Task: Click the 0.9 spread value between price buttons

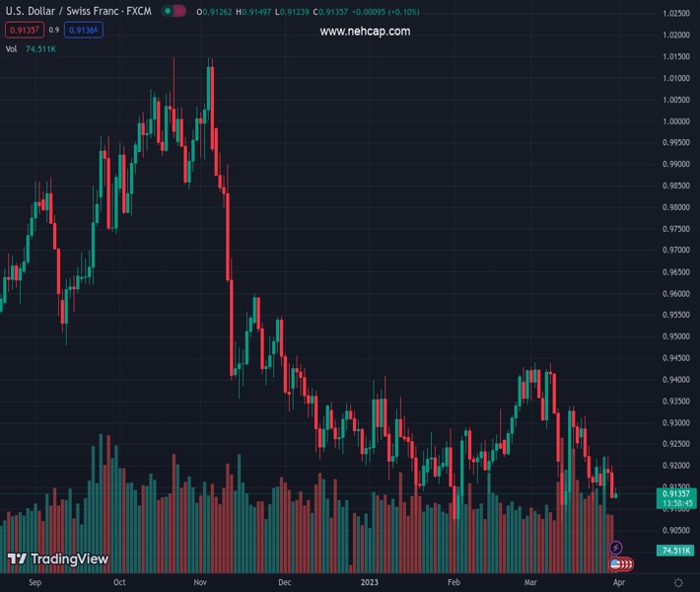Action: pyautogui.click(x=54, y=30)
